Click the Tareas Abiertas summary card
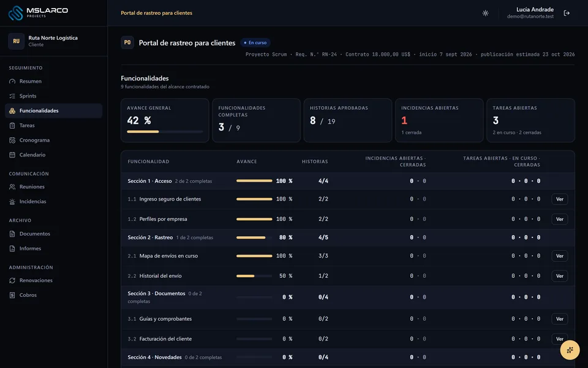 [530, 120]
